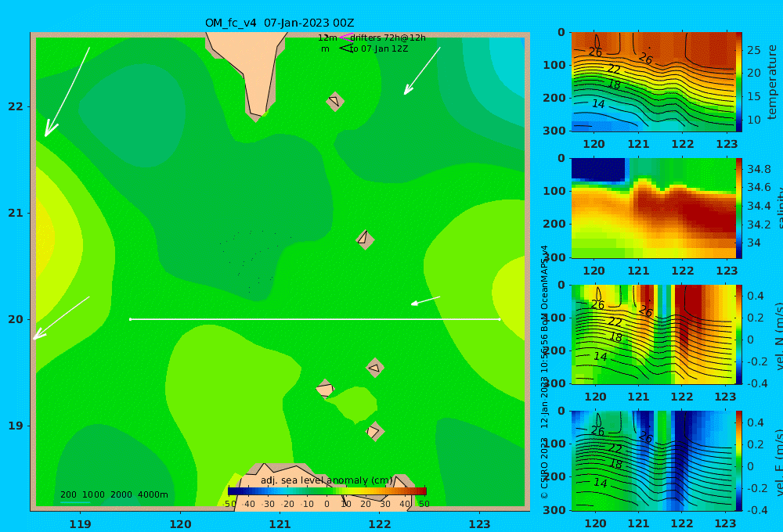Open the vel. E depth section panel
The image size is (783, 532).
click(x=654, y=461)
